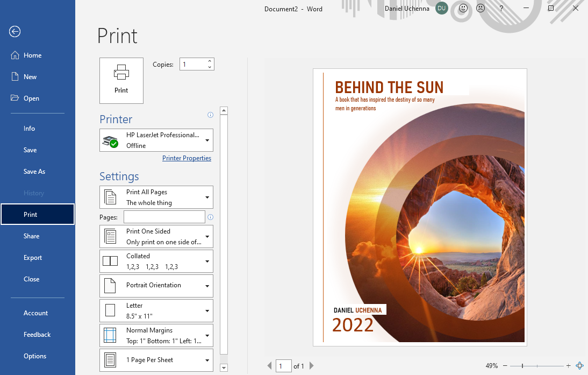Click the frown face feedback icon
This screenshot has height=375, width=588.
coord(480,9)
